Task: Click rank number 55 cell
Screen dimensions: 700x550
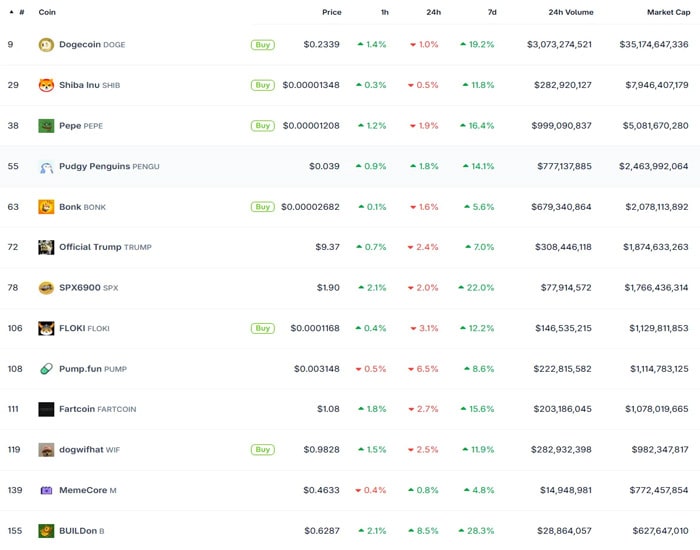Action: (13, 167)
